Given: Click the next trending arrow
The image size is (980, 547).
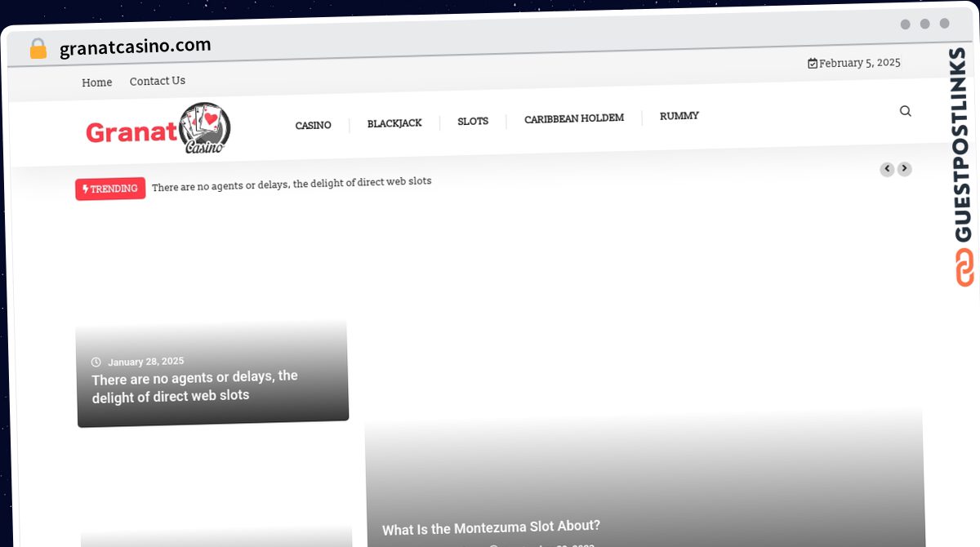Looking at the screenshot, I should 904,169.
